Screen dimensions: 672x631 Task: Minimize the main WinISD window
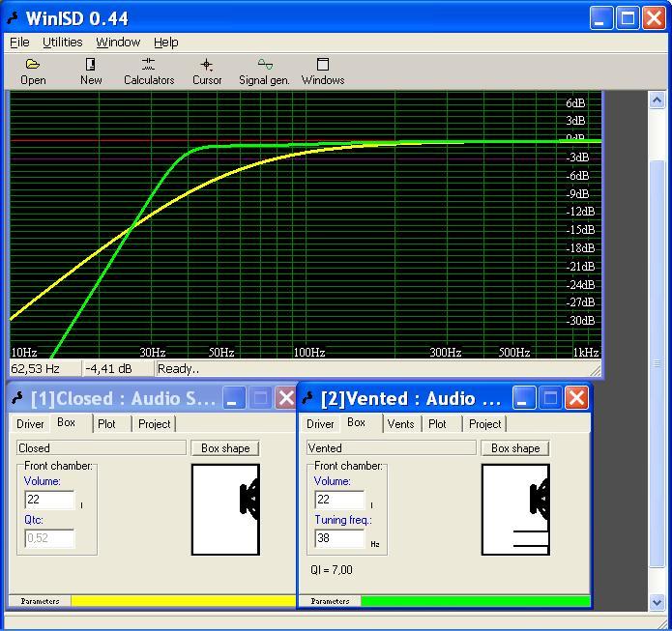600,18
